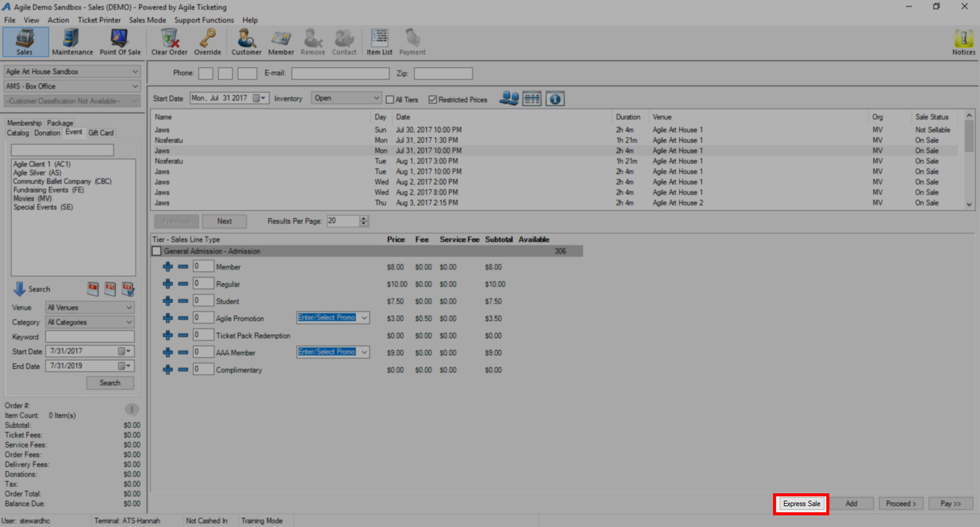Tick the General Admission - Admission checkbox
980x527 pixels.
pyautogui.click(x=157, y=251)
